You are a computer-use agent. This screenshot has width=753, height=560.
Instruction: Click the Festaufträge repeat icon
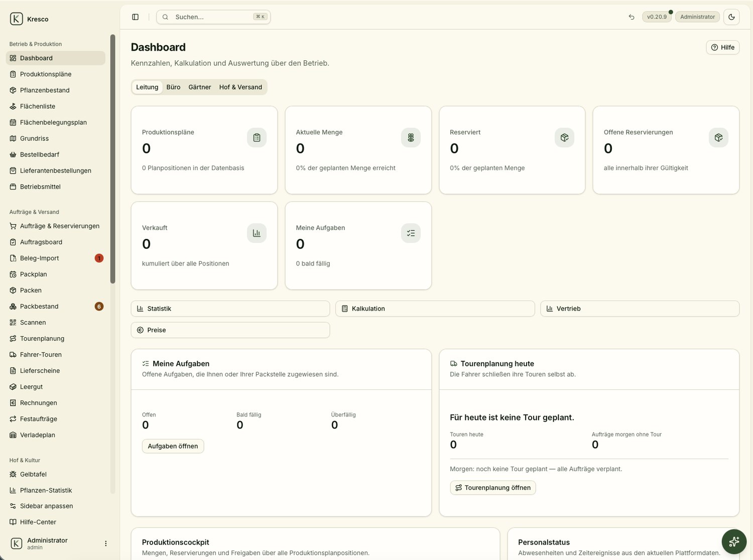coord(13,419)
